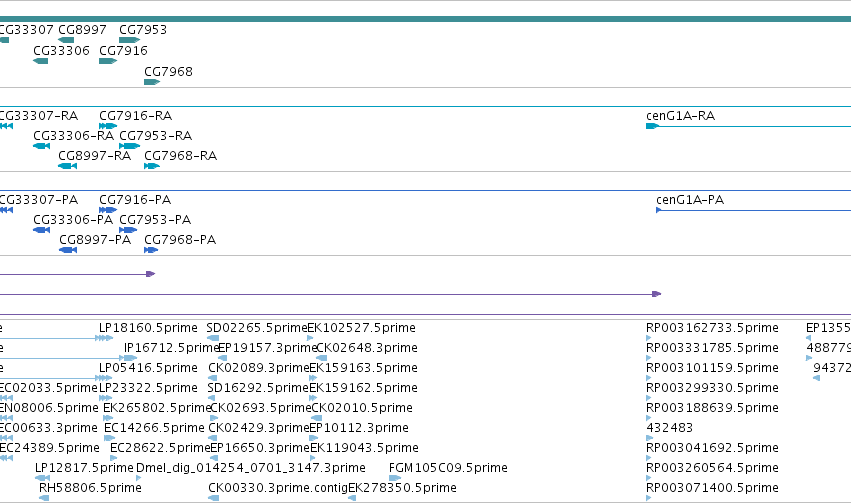Click RP003299330.5prime label

point(712,388)
